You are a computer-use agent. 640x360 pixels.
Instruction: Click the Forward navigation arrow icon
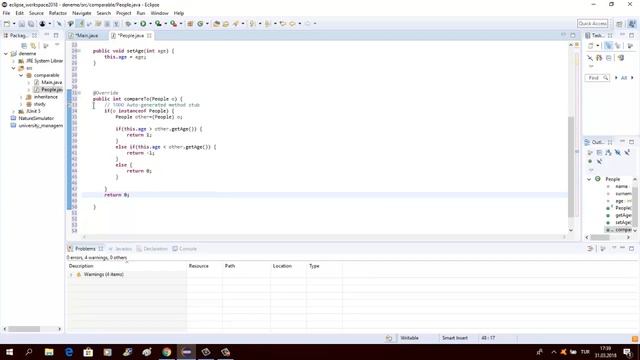[308, 24]
